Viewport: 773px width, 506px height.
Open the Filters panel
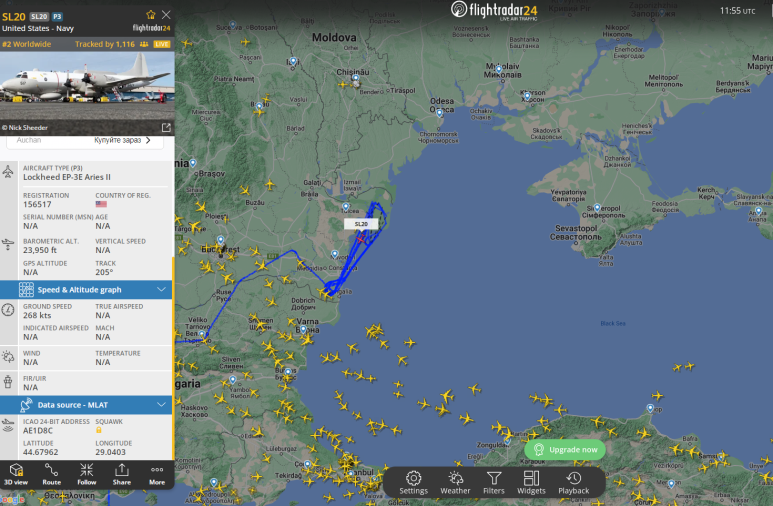[x=493, y=482]
